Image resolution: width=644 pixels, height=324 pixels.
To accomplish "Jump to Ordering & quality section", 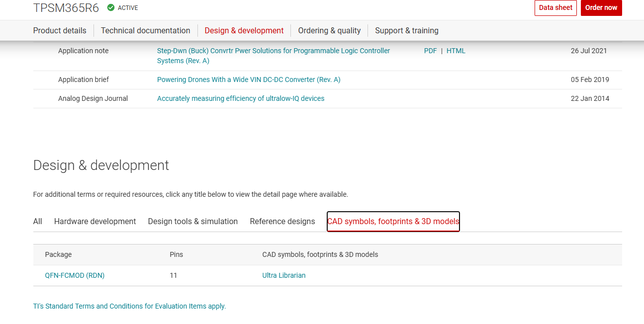I will coord(329,30).
